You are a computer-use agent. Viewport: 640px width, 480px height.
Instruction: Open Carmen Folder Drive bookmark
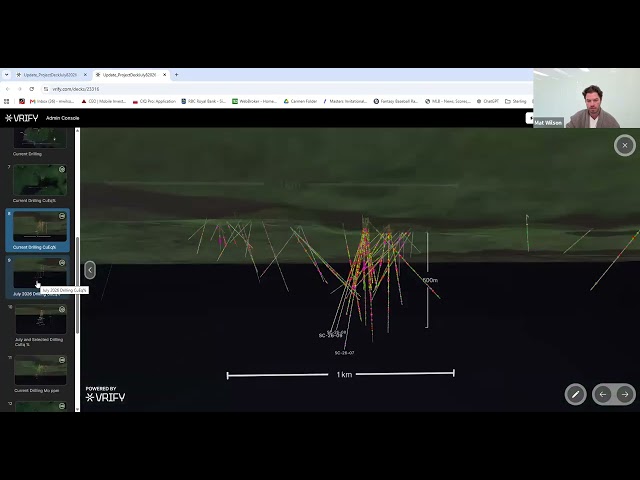pos(300,101)
